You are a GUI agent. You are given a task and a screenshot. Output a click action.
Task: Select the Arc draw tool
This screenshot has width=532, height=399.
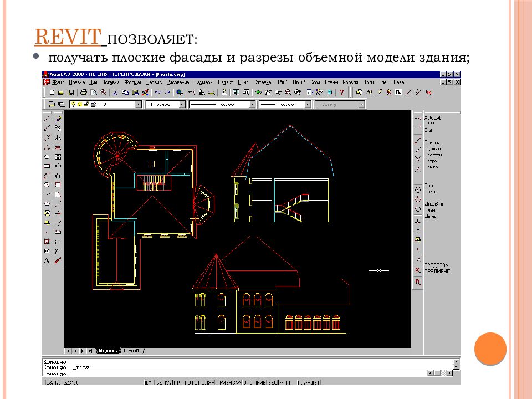click(47, 176)
